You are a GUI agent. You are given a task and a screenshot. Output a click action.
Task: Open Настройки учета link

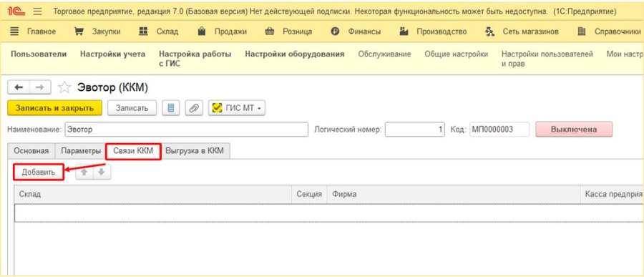pos(112,54)
